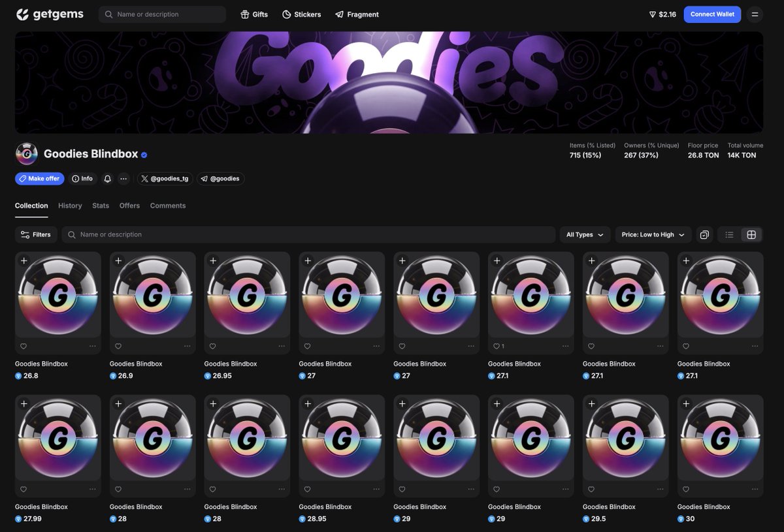Click the Connect Wallet button
The height and width of the screenshot is (532, 784).
pyautogui.click(x=712, y=14)
